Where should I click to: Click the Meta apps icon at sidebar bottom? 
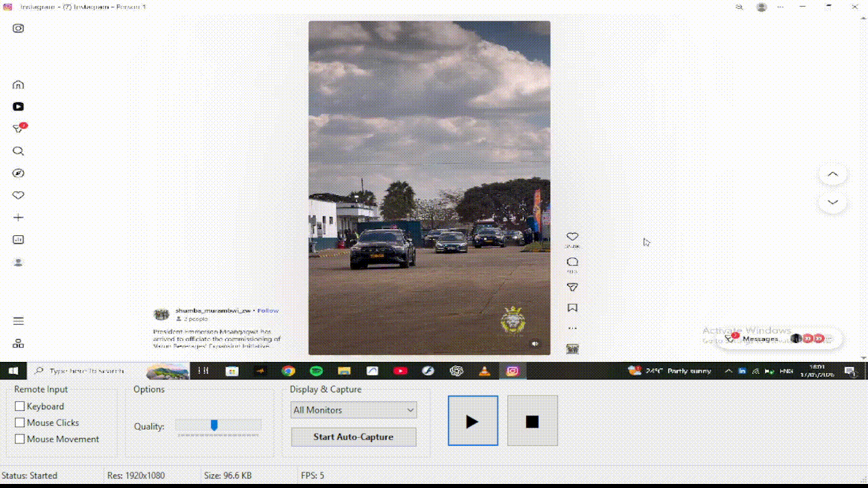[18, 344]
